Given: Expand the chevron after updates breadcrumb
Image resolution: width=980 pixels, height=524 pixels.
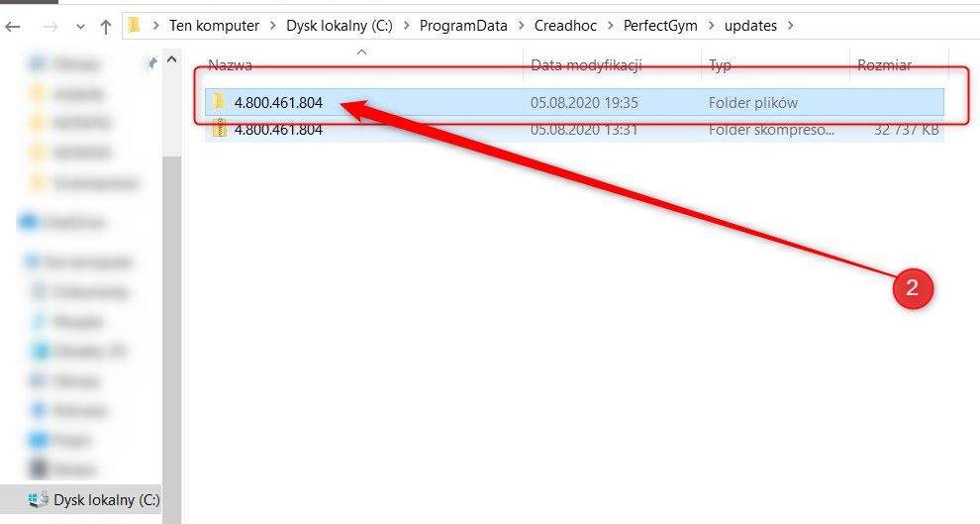Looking at the screenshot, I should coord(789,26).
